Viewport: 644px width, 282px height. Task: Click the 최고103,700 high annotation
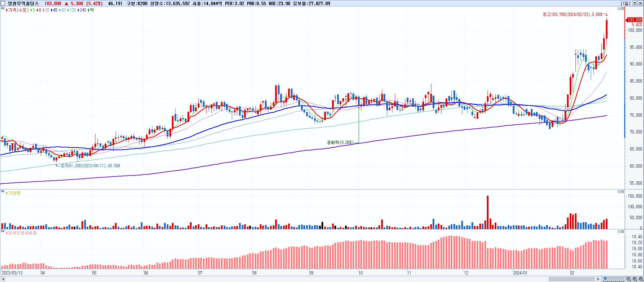(x=572, y=14)
